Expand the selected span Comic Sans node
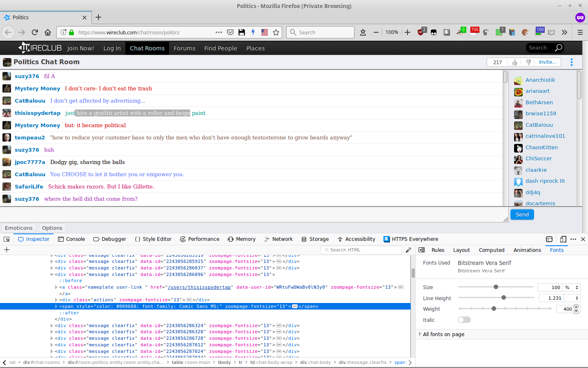 pyautogui.click(x=56, y=306)
